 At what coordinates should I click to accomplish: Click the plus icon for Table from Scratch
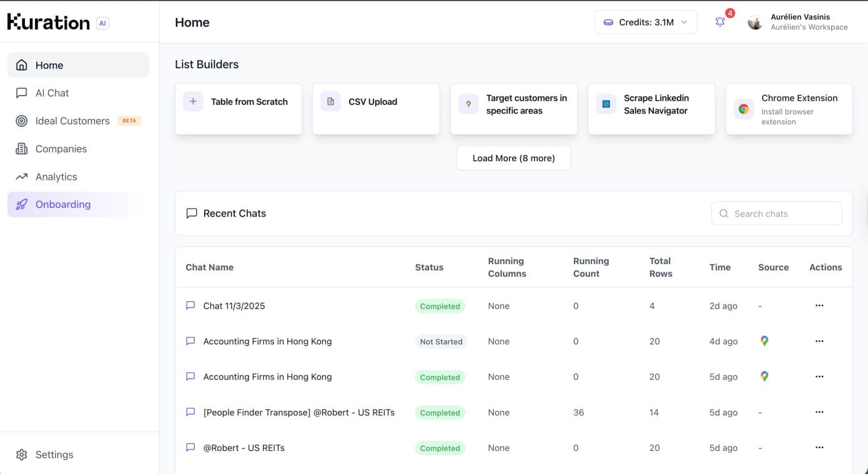pos(193,102)
